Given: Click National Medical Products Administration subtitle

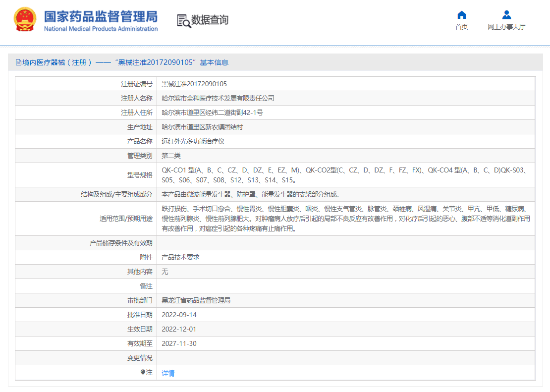Looking at the screenshot, I should pyautogui.click(x=101, y=29).
